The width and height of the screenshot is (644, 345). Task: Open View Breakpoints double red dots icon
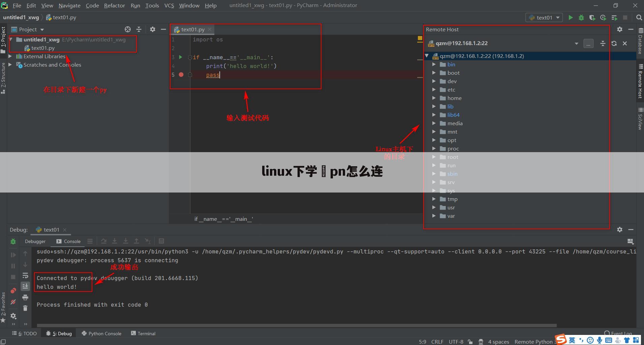pyautogui.click(x=13, y=290)
